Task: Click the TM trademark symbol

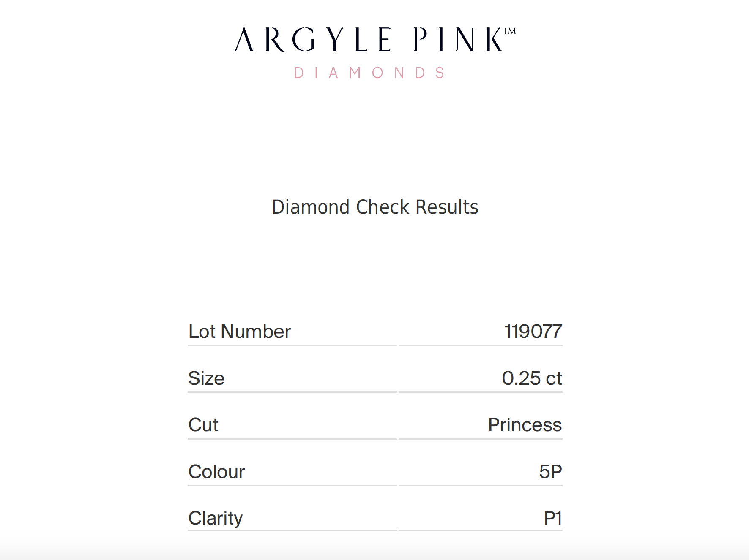Action: point(510,31)
